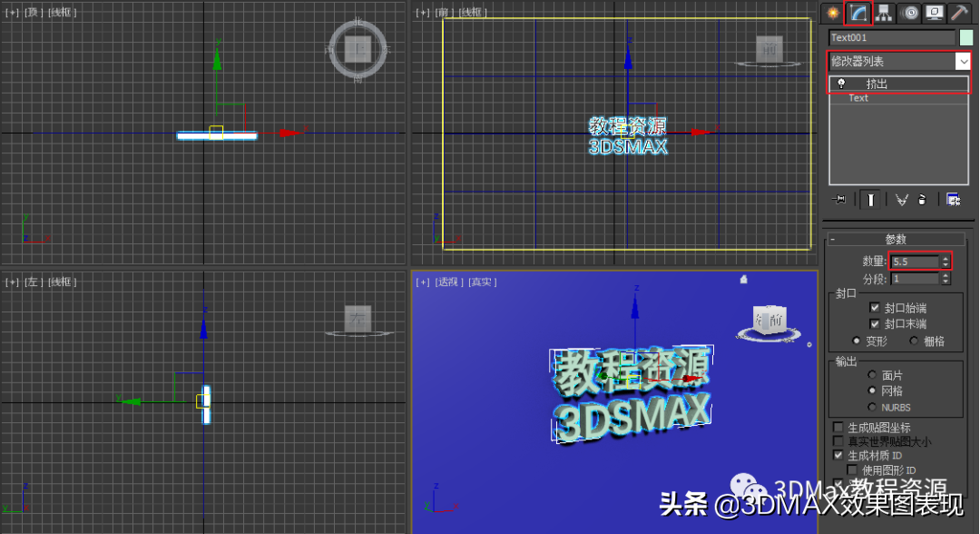The width and height of the screenshot is (980, 534).
Task: Select the 教程资源 text in front viewport
Action: [x=628, y=126]
